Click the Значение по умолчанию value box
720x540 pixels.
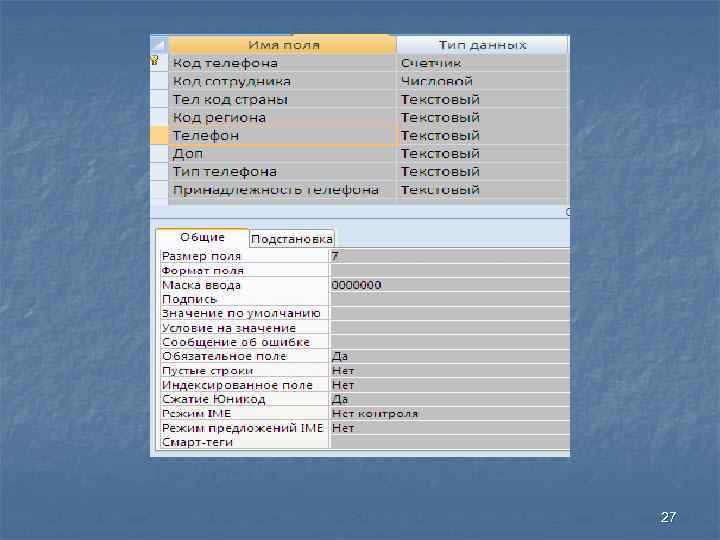tap(450, 313)
